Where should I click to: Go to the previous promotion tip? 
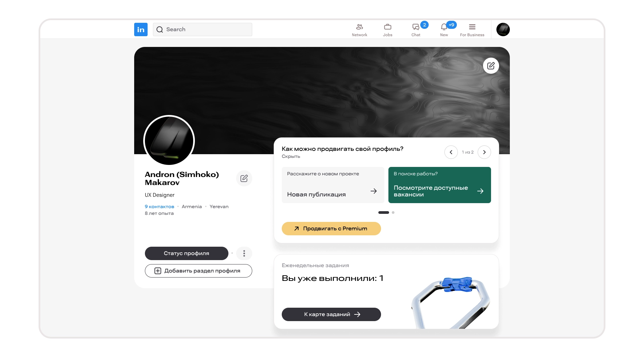point(451,152)
